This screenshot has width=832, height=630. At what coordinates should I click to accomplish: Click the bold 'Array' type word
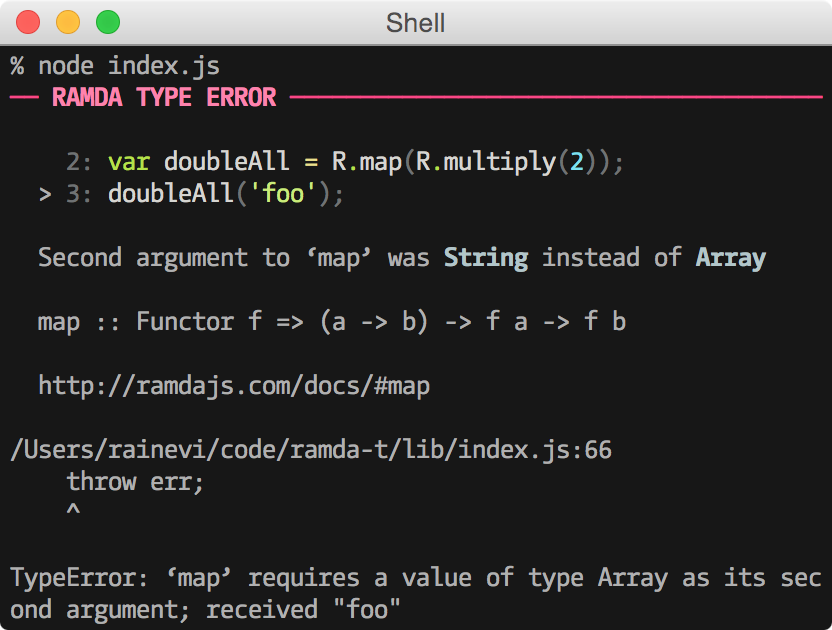coord(731,258)
